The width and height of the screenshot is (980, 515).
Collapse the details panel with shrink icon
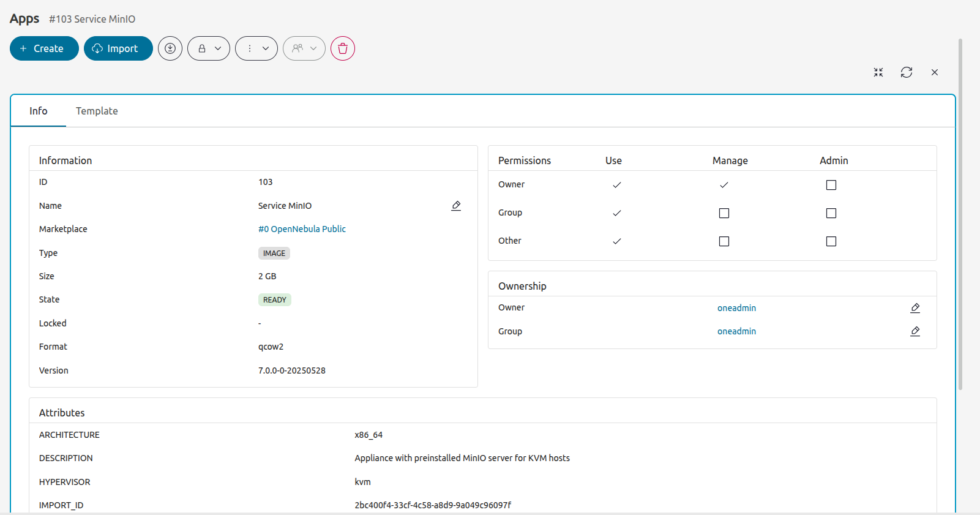[x=878, y=72]
